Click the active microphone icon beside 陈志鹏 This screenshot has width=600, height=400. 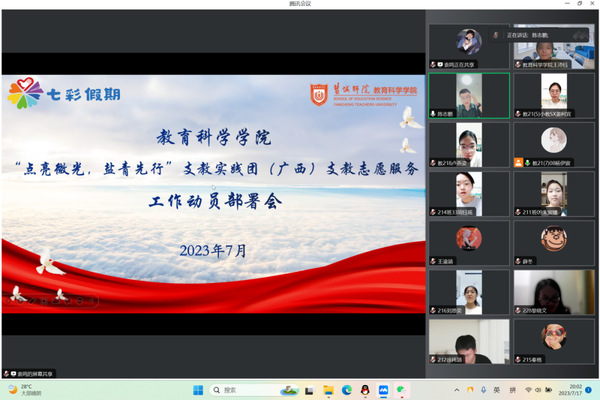(432, 113)
